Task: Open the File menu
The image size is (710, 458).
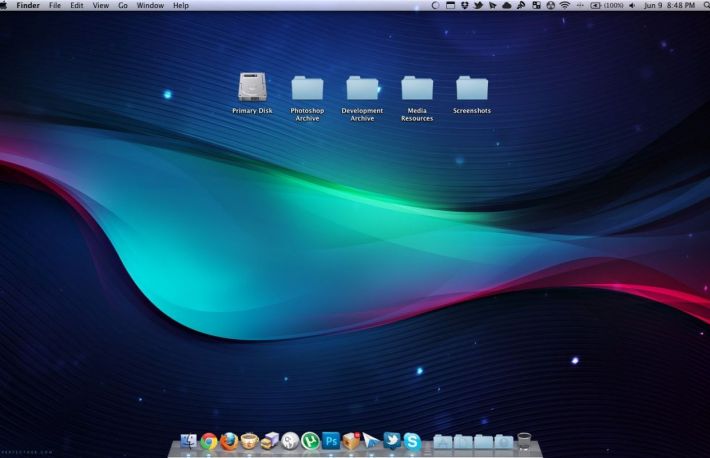Action: point(55,6)
